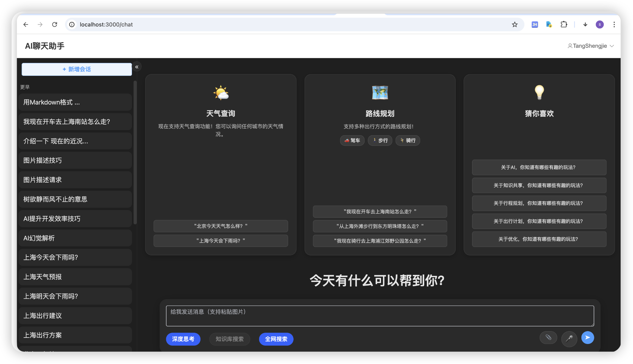
Task: Expand the TangShengjie user dropdown
Action: [x=590, y=46]
